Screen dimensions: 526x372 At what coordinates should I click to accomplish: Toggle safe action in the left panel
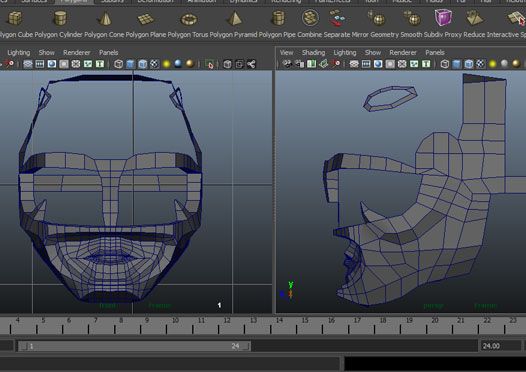(x=88, y=64)
